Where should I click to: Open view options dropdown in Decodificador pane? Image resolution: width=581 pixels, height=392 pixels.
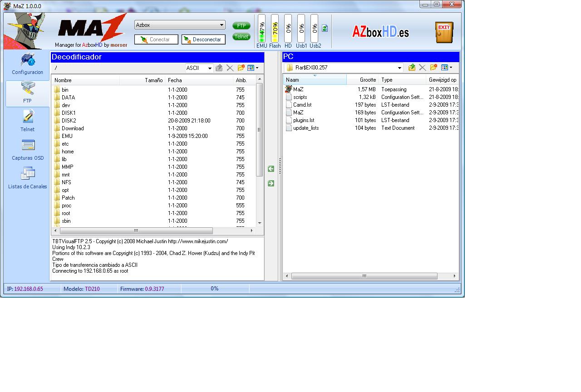click(x=253, y=68)
